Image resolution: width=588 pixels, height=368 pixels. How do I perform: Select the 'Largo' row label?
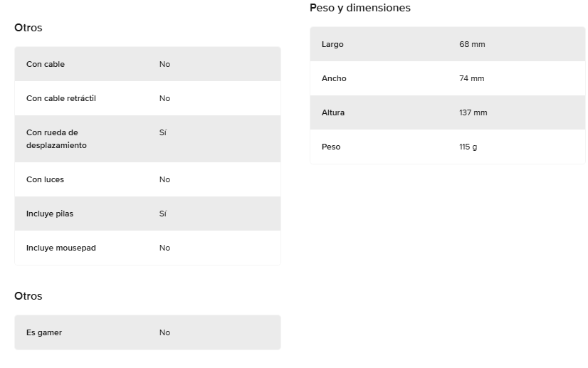point(332,44)
